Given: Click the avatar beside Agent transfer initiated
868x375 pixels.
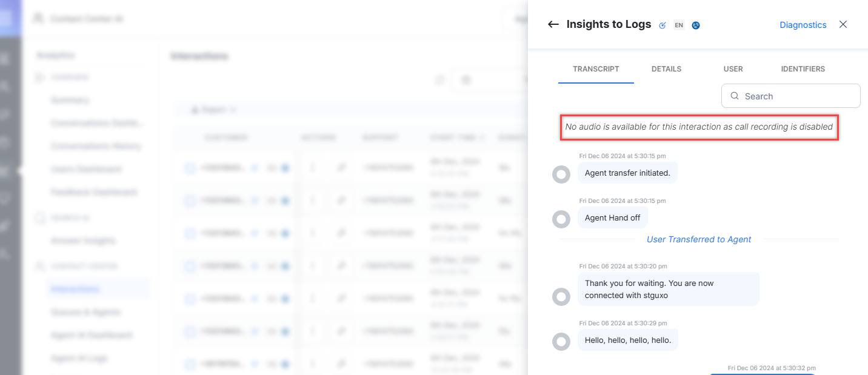Looking at the screenshot, I should 561,174.
